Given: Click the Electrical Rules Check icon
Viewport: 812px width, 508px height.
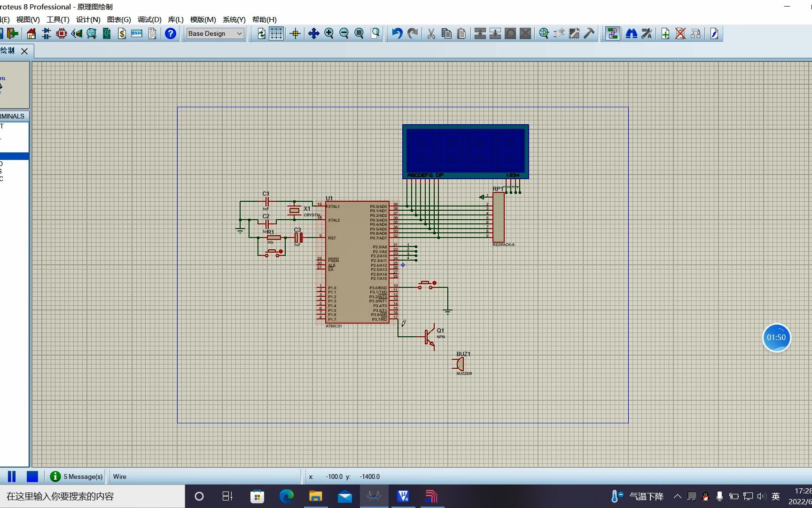Looking at the screenshot, I should point(714,33).
